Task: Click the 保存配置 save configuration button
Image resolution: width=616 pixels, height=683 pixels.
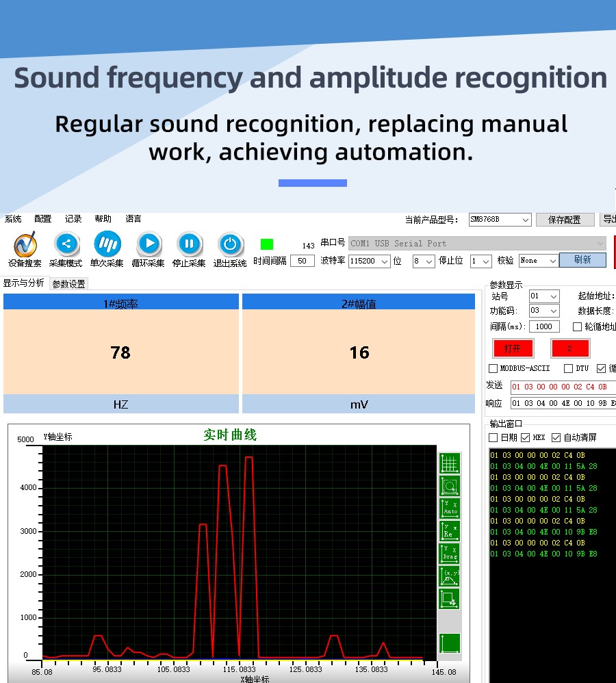Action: pos(565,220)
